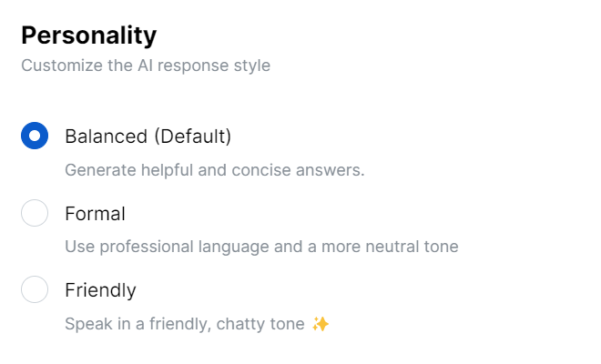The image size is (601, 364).
Task: Click the Personality heading
Action: 89,35
